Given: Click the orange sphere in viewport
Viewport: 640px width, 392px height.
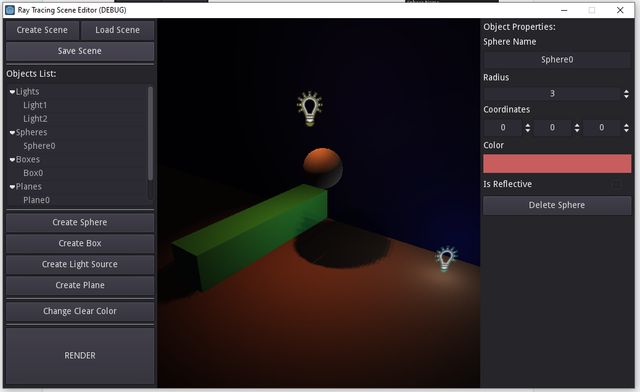Looking at the screenshot, I should [322, 168].
